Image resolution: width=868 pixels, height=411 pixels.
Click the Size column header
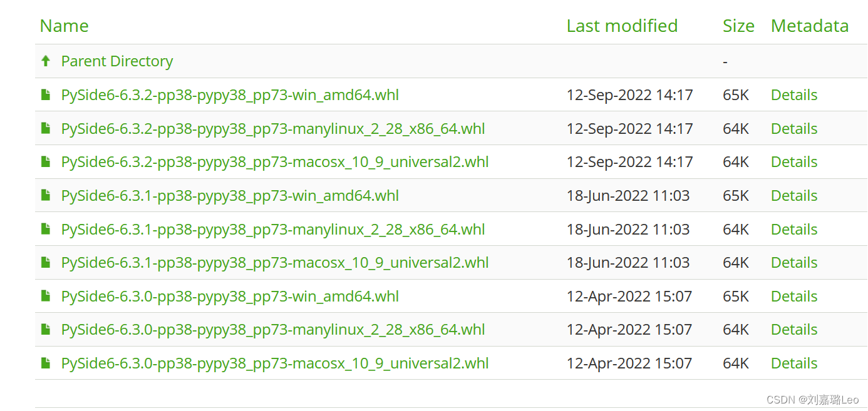coord(738,26)
